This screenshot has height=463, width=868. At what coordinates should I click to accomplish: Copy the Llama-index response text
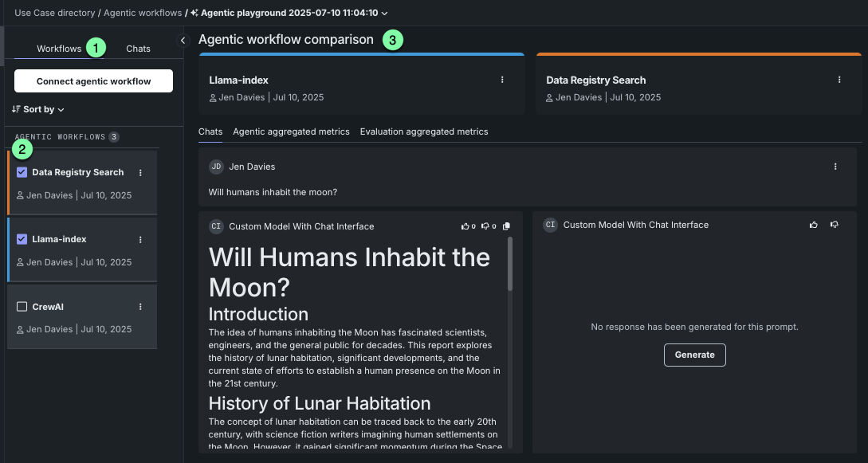pyautogui.click(x=506, y=226)
